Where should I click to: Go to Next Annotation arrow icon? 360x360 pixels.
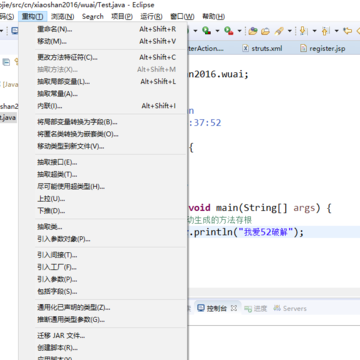(303, 31)
